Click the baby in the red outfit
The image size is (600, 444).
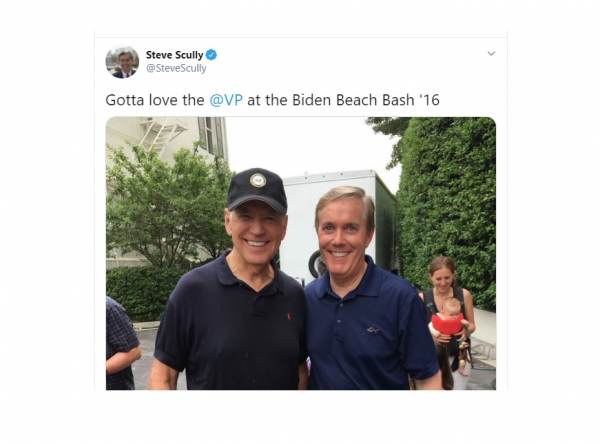(x=449, y=320)
